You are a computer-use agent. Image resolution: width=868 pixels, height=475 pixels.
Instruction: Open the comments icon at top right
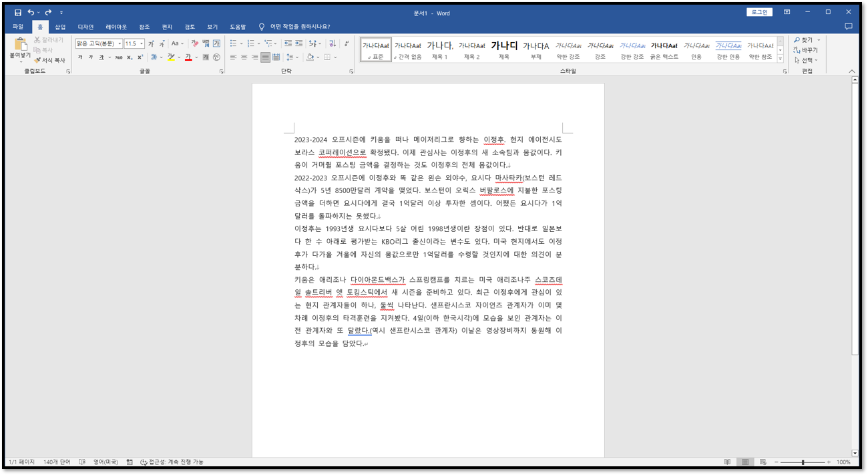coord(849,27)
